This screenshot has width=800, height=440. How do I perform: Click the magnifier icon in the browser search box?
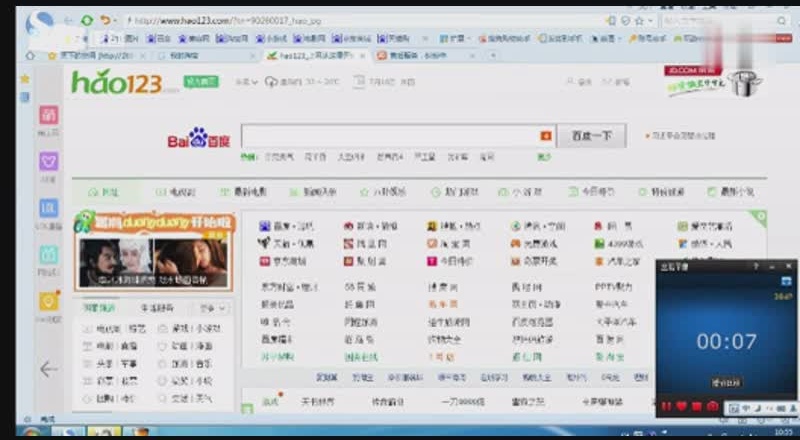[x=781, y=21]
